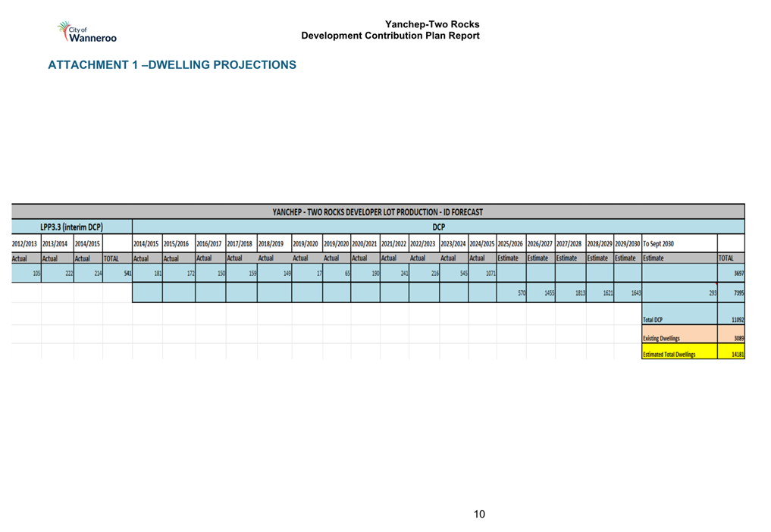Click the page number 10 footer
This screenshot has width=771, height=532.
tap(479, 515)
